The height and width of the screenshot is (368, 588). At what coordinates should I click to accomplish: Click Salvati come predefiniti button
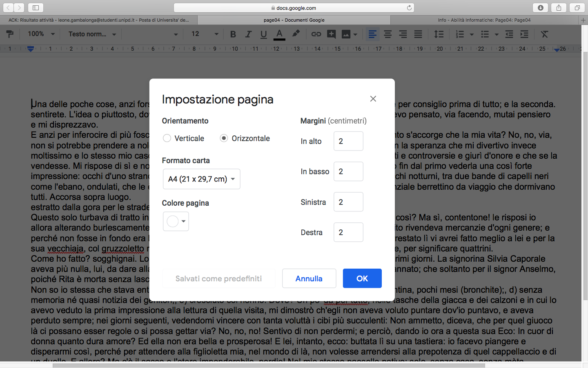pos(219,278)
